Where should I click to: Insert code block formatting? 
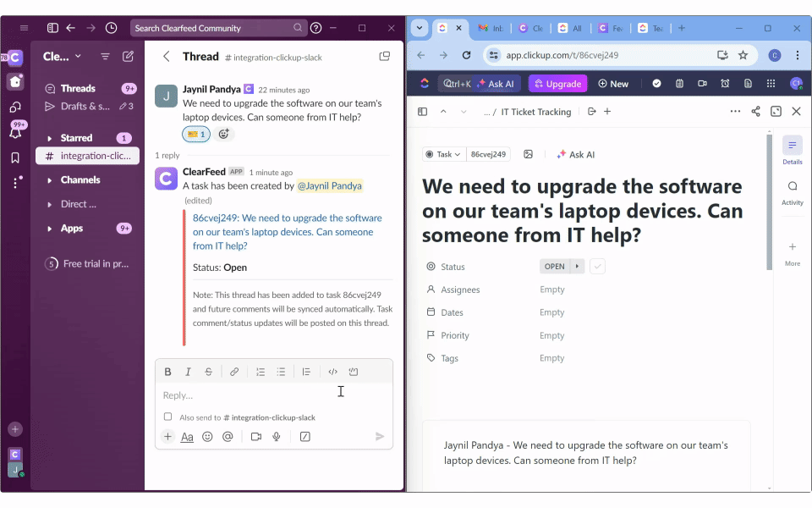coord(354,372)
